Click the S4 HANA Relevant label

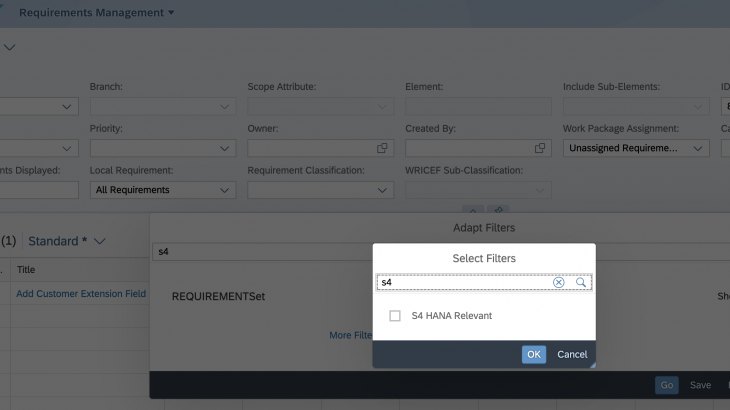point(452,316)
